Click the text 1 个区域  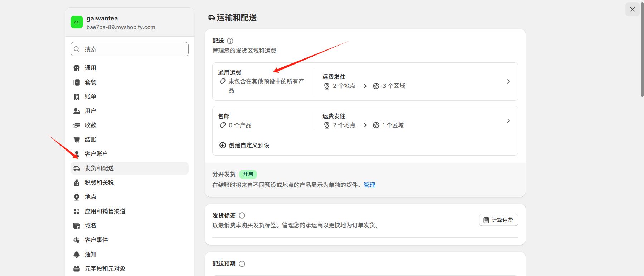click(393, 125)
